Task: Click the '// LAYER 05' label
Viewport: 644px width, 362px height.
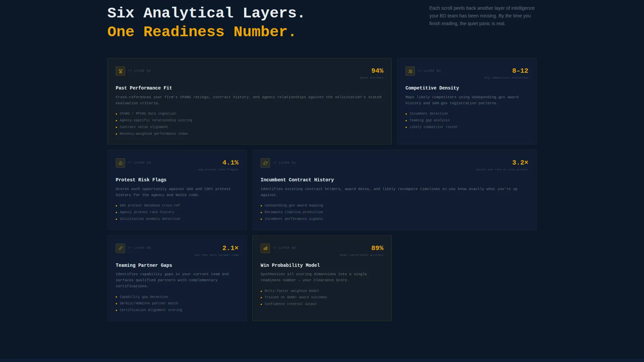Action: coord(139,248)
